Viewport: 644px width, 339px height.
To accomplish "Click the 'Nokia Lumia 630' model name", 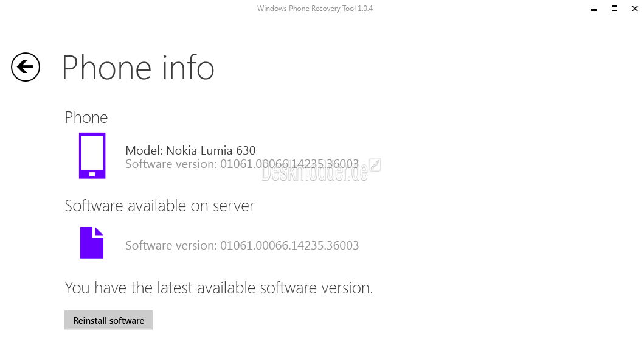I will [210, 150].
